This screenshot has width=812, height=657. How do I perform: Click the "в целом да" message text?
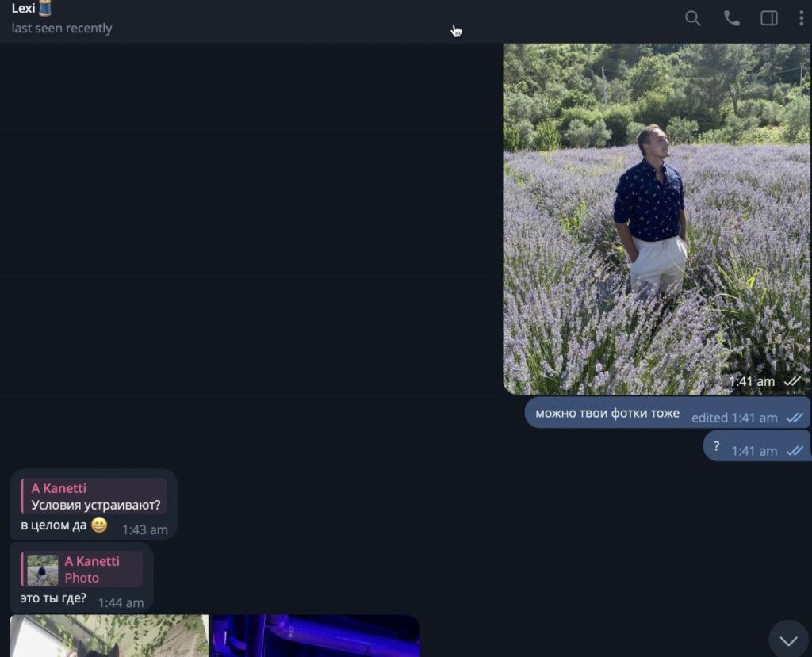52,525
